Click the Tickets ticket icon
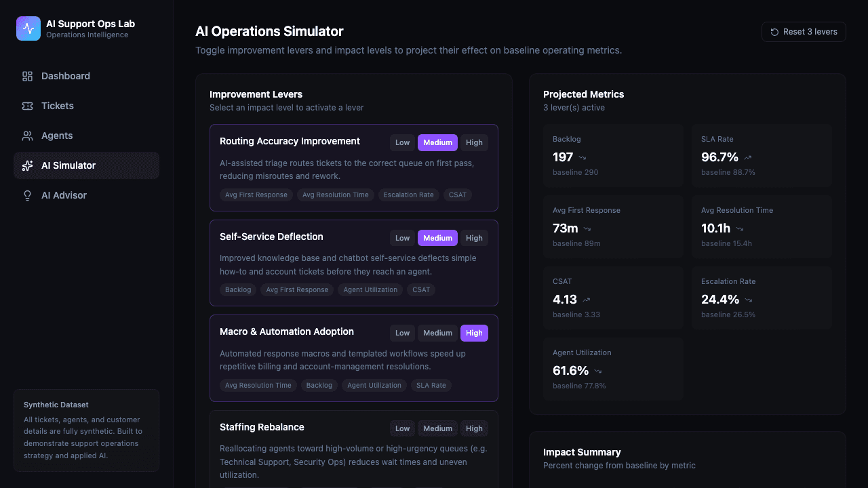This screenshot has height=488, width=868. pos(27,106)
